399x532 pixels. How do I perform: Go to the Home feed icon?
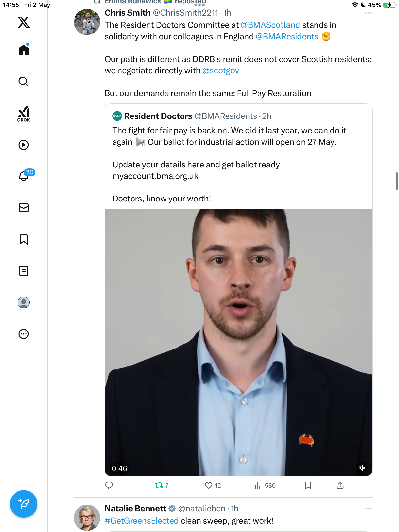(24, 50)
